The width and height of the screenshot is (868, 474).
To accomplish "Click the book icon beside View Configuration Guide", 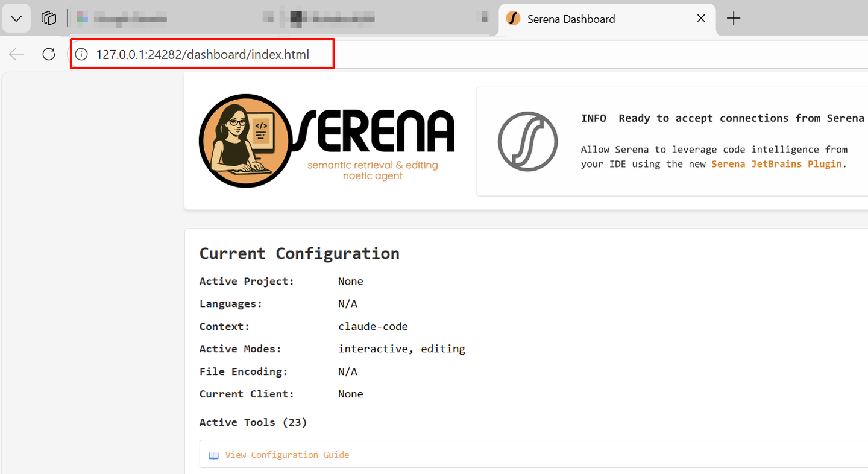I will click(214, 454).
